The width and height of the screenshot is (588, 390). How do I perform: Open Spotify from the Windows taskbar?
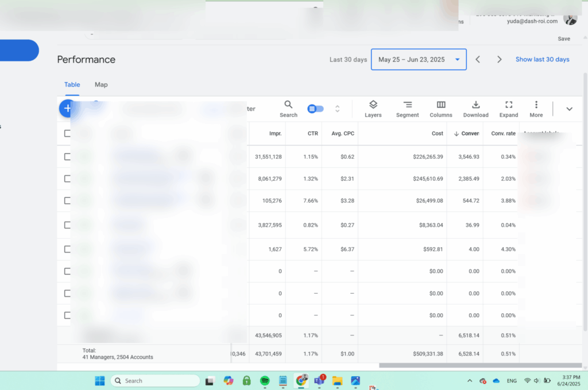(265, 381)
